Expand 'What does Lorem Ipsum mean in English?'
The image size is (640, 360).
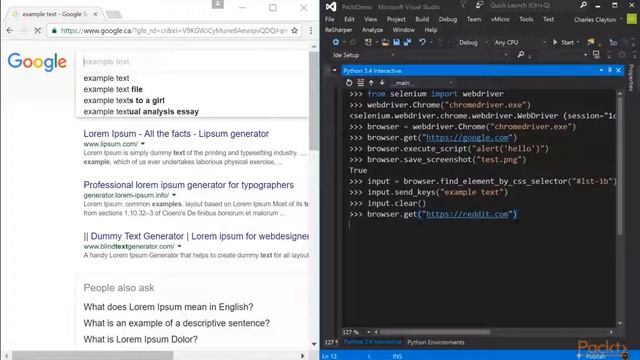tap(168, 307)
